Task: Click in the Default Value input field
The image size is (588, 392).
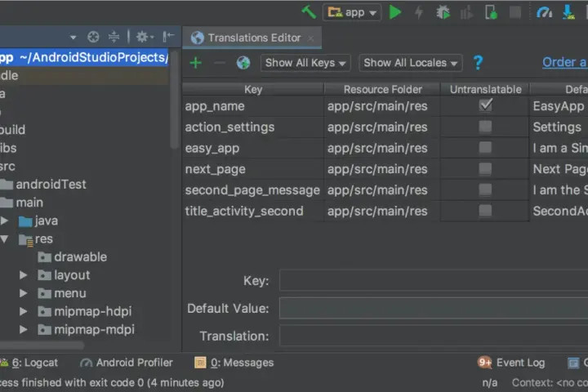Action: (434, 308)
